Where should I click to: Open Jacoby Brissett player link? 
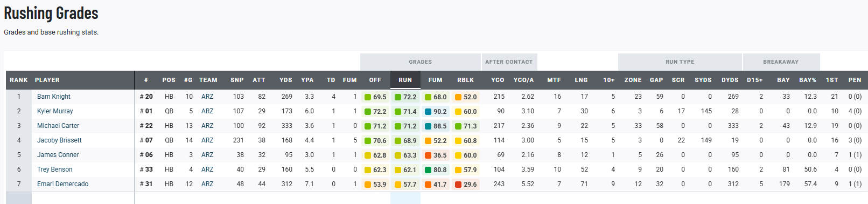pyautogui.click(x=59, y=140)
